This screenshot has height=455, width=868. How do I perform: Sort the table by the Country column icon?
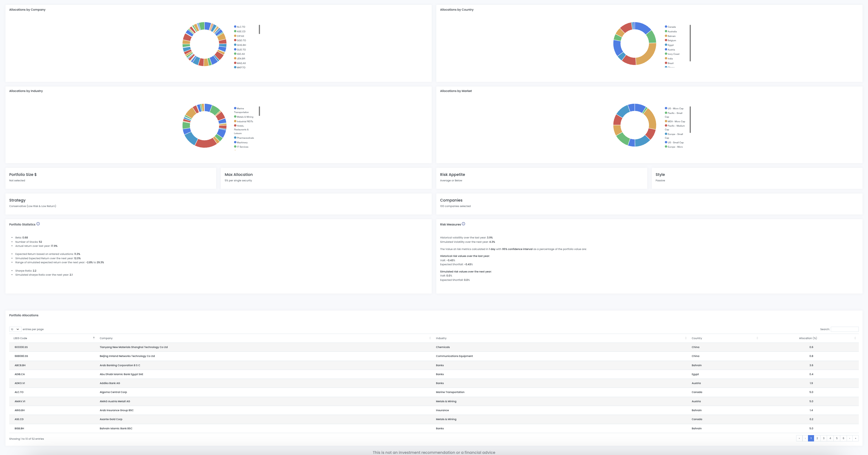757,338
